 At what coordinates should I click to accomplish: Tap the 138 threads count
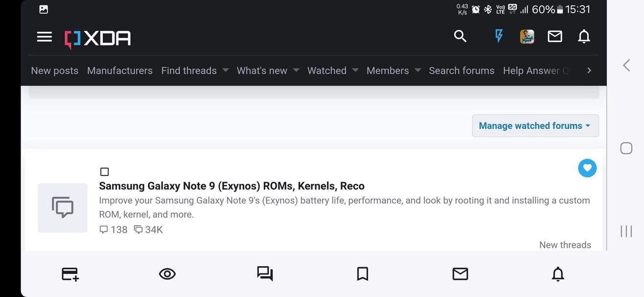[114, 229]
